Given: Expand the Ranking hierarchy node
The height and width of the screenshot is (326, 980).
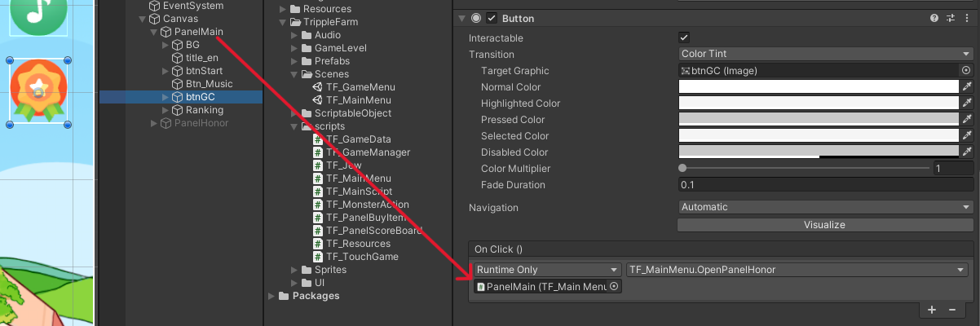Looking at the screenshot, I should pos(166,110).
